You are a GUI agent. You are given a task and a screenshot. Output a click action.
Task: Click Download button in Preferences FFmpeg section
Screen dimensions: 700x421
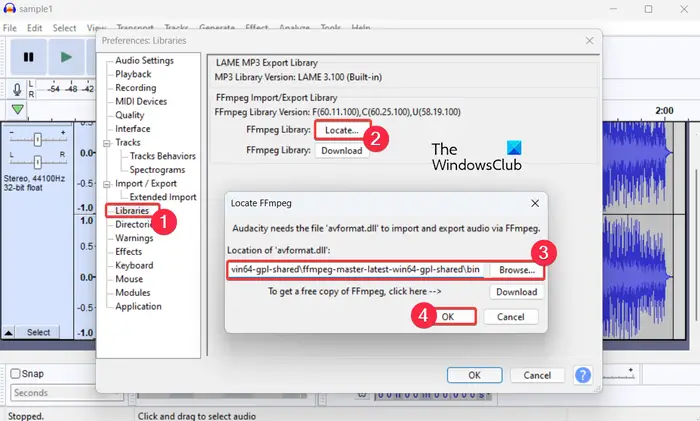click(342, 151)
